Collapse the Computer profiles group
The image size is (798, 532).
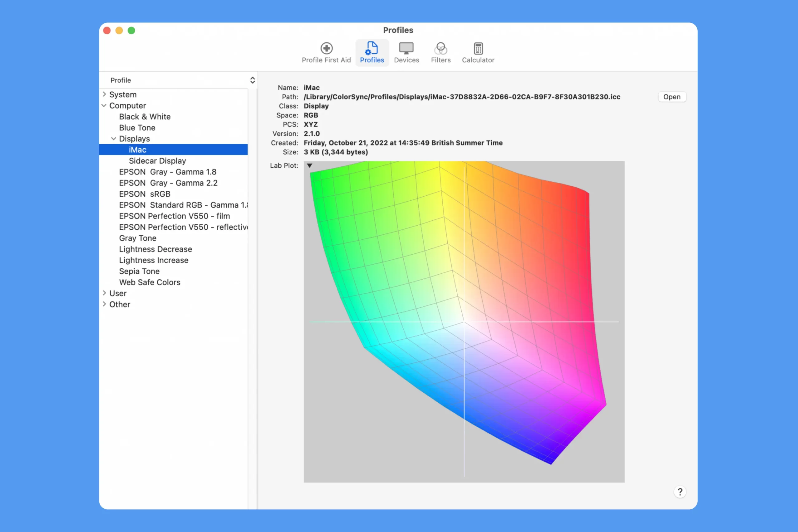pyautogui.click(x=104, y=106)
